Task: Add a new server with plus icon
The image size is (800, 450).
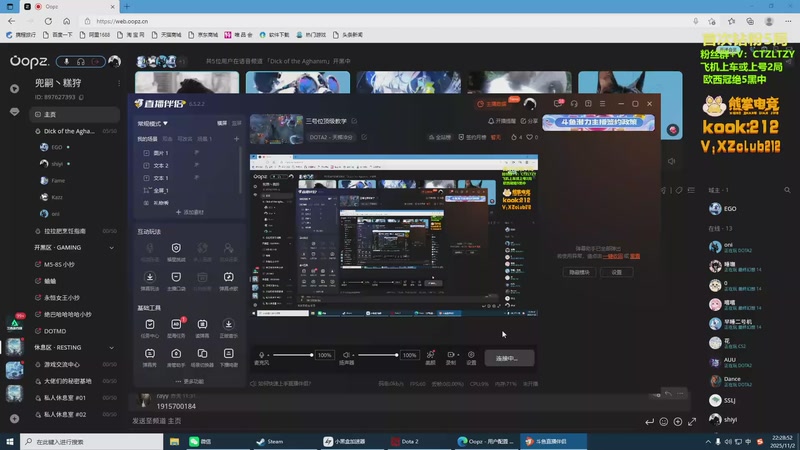Action: (14, 418)
